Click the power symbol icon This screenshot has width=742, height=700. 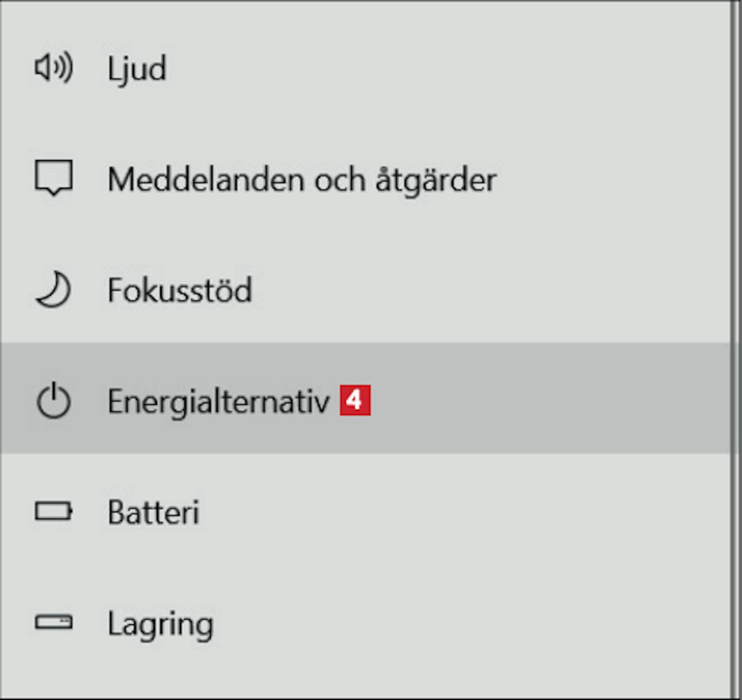tap(53, 401)
